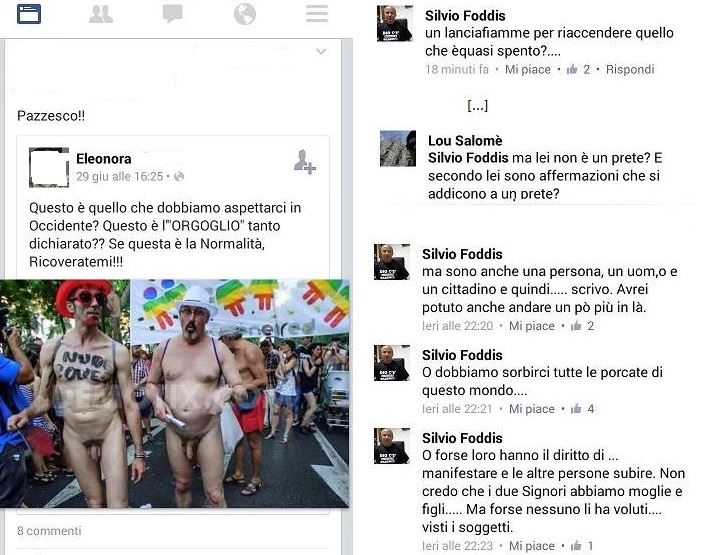Click the public globe icon next to post date
Screen dimensions: 709x555
pyautogui.click(x=179, y=176)
